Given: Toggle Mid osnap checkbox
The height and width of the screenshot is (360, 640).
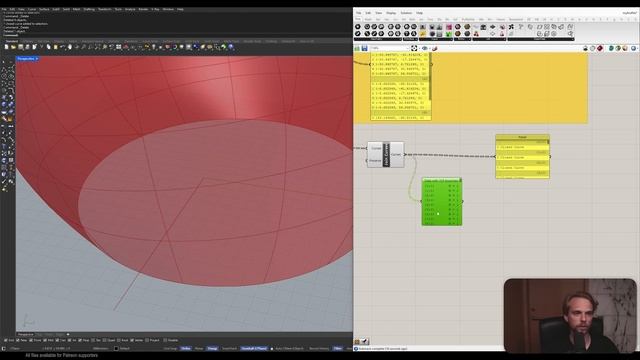Looking at the screenshot, I should 45,340.
